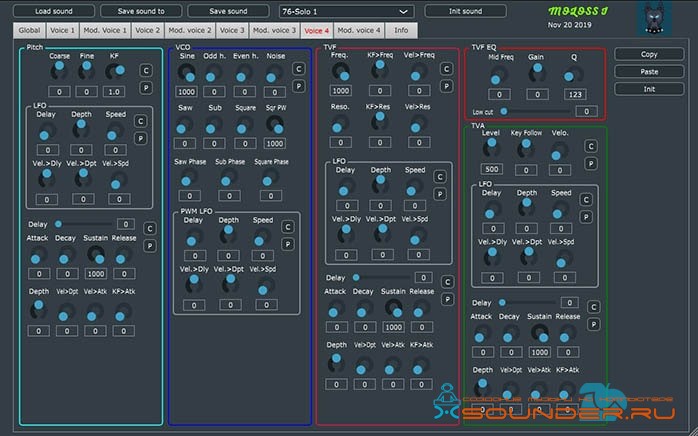Click the Save sound button
The image size is (698, 436).
tap(228, 11)
